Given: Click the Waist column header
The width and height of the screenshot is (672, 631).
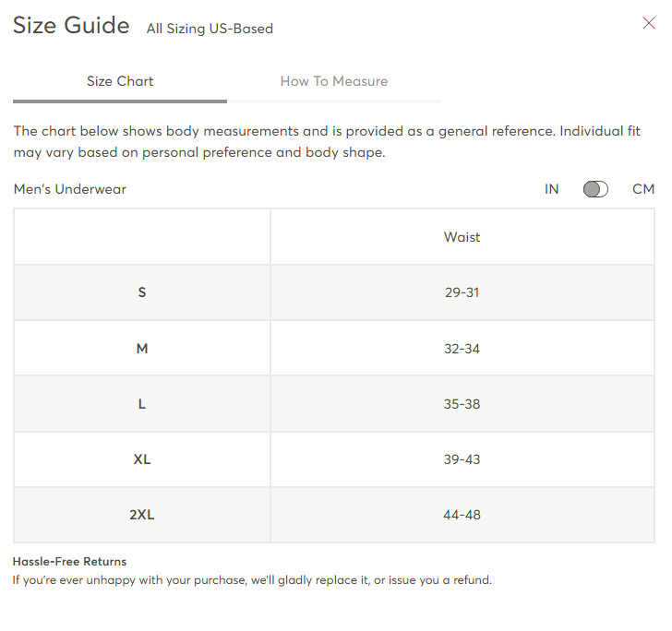Looking at the screenshot, I should [x=462, y=237].
